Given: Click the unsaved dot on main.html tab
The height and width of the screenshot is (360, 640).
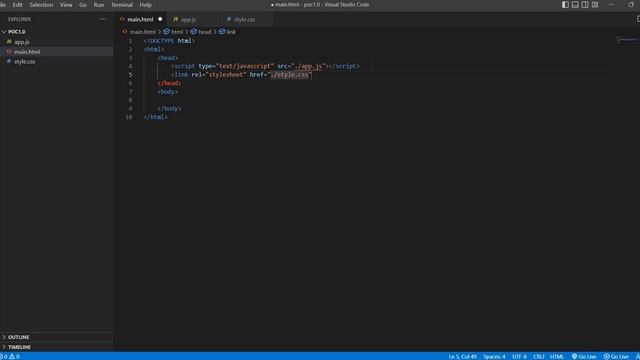Looking at the screenshot, I should [x=160, y=19].
